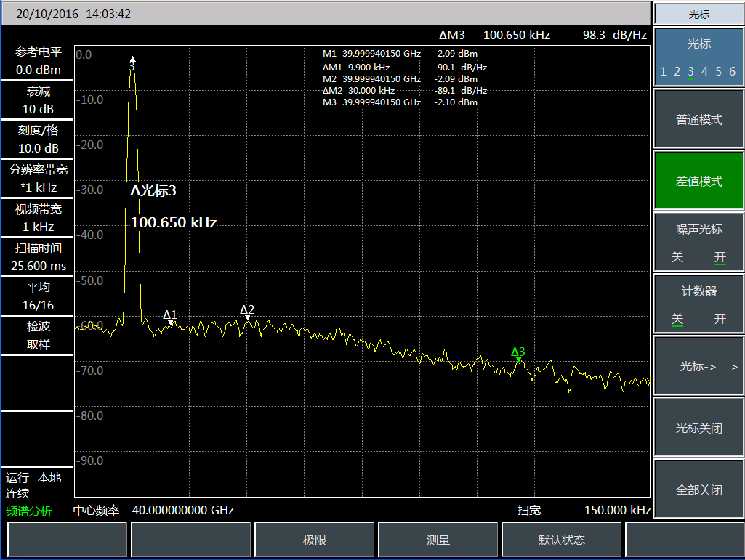745x560 pixels.
Task: Click the 刻度/格 10.0 dB scale setting
Action: (38, 139)
